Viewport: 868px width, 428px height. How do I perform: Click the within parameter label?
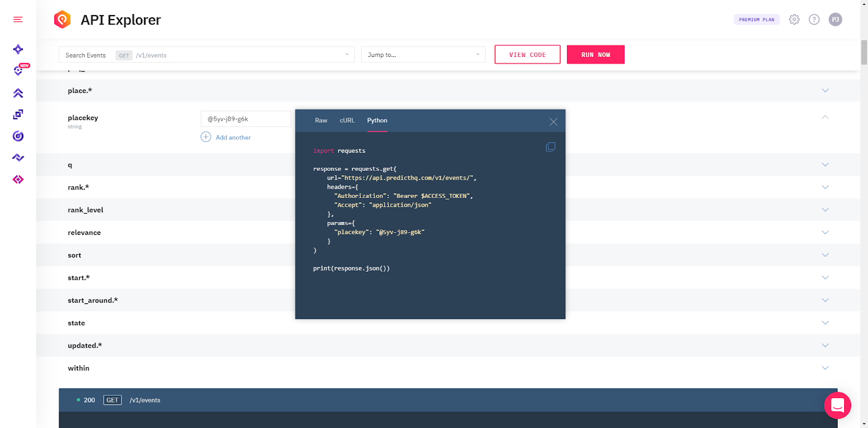79,368
